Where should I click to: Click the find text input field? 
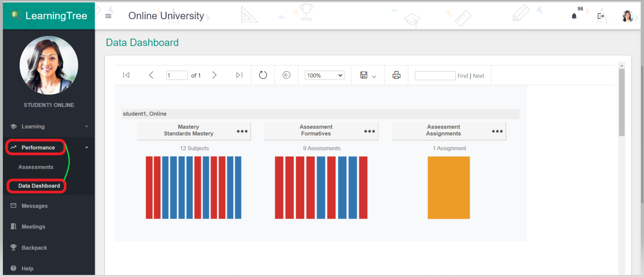click(435, 76)
